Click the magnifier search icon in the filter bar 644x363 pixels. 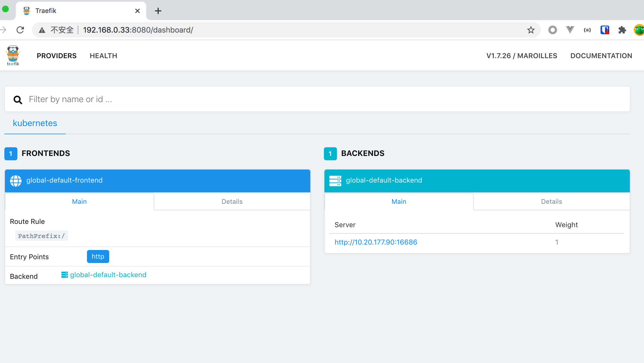pyautogui.click(x=18, y=100)
